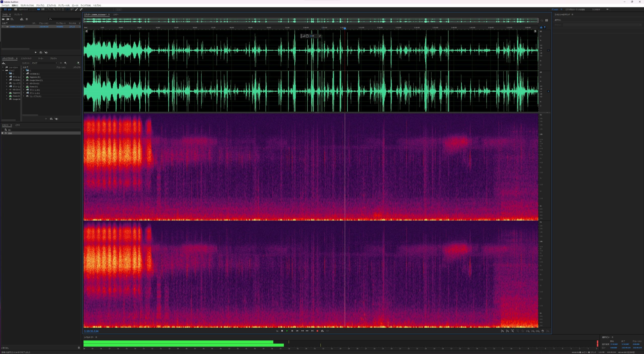The height and width of the screenshot is (354, 644).
Task: Toggle loop playback in transport controls
Action: [322, 331]
